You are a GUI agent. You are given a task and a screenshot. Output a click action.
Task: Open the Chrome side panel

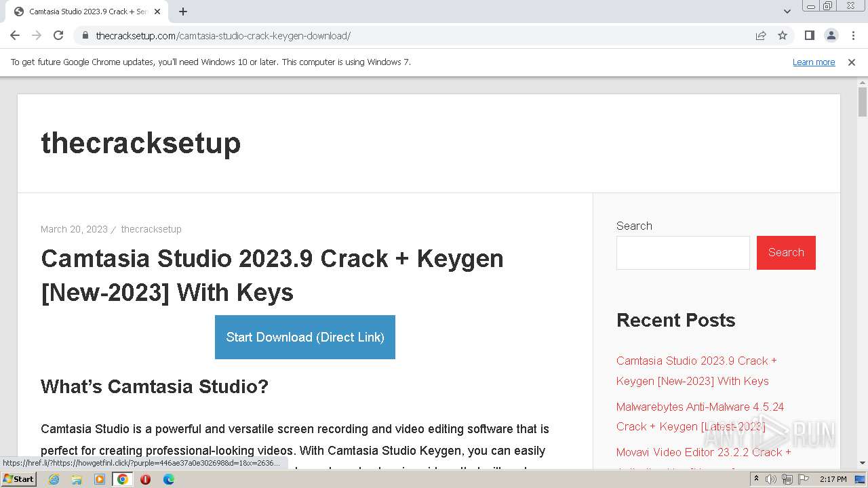809,35
